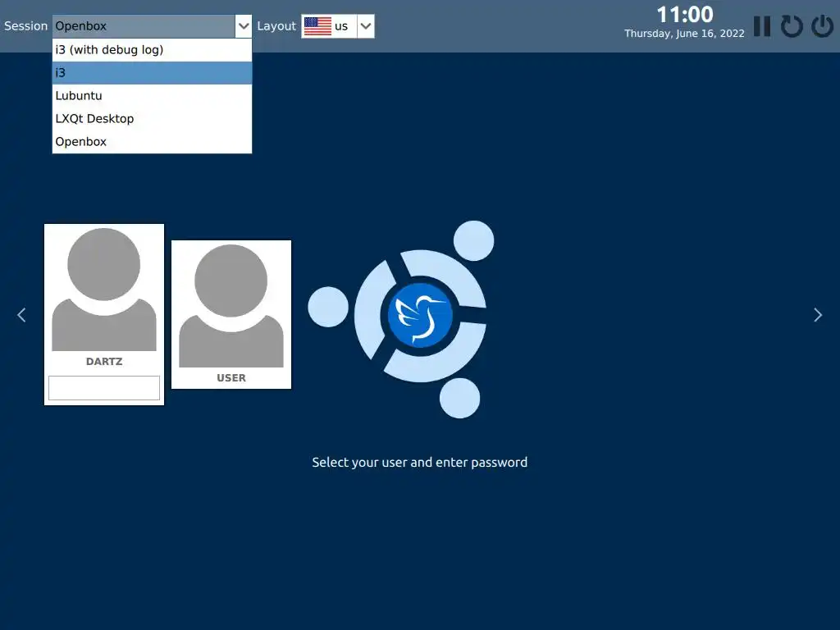Click 'Select your user and enter password' text
The height and width of the screenshot is (630, 840).
click(419, 463)
